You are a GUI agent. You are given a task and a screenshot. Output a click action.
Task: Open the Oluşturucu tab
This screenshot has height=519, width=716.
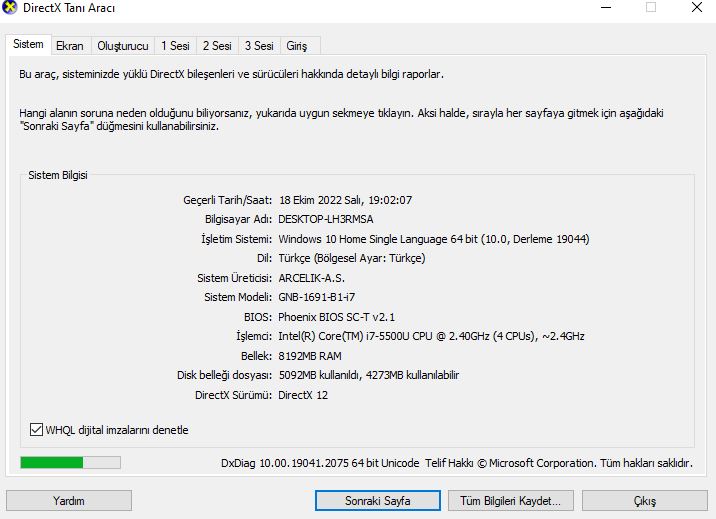[123, 46]
